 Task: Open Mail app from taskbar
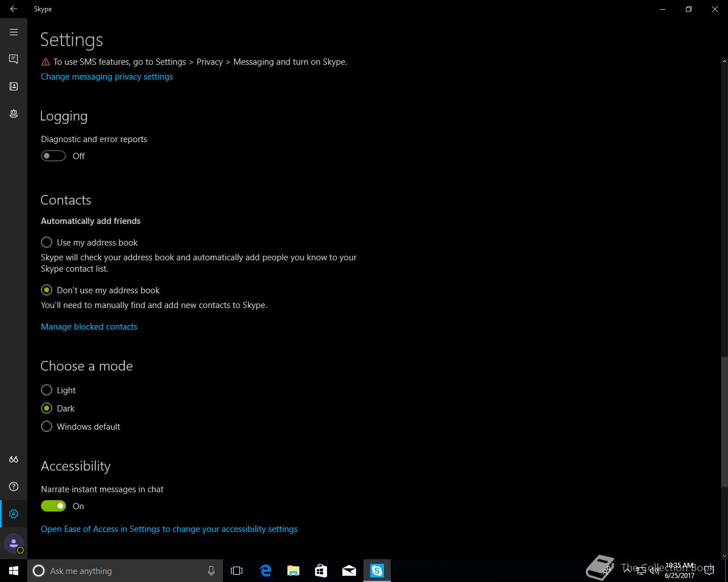pos(349,571)
